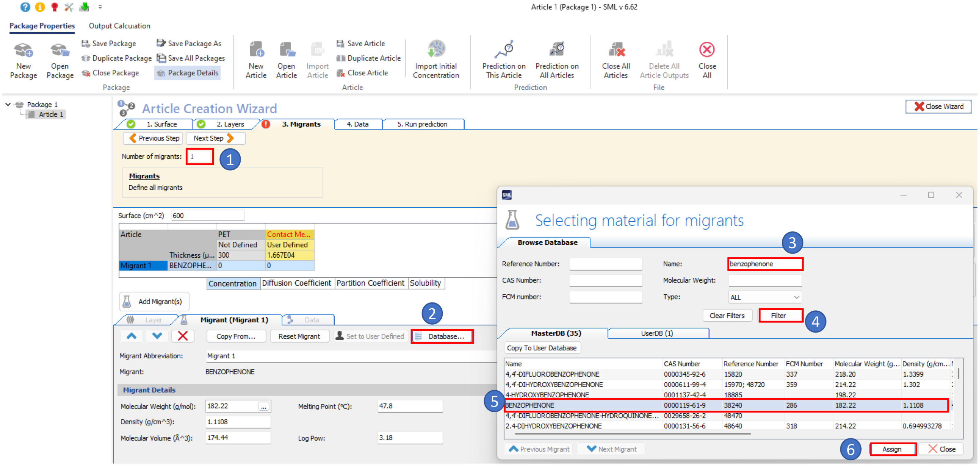This screenshot has height=466, width=980.
Task: Click the Assign button
Action: point(892,450)
